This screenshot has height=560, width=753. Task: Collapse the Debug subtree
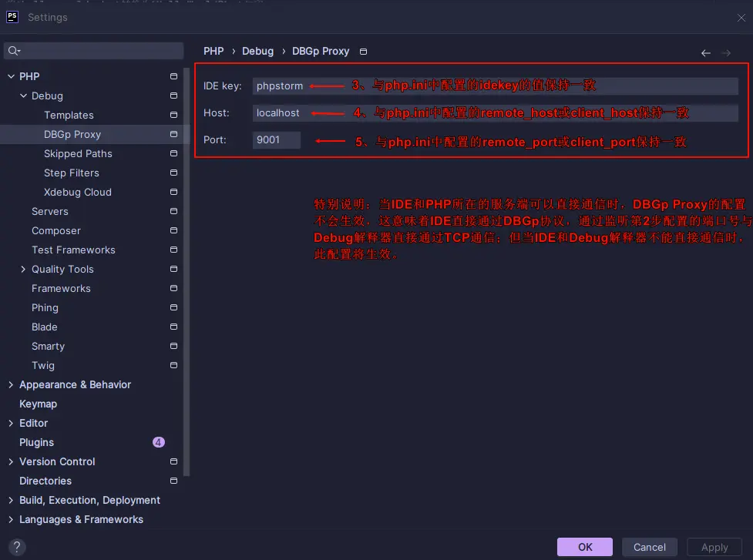pyautogui.click(x=23, y=96)
